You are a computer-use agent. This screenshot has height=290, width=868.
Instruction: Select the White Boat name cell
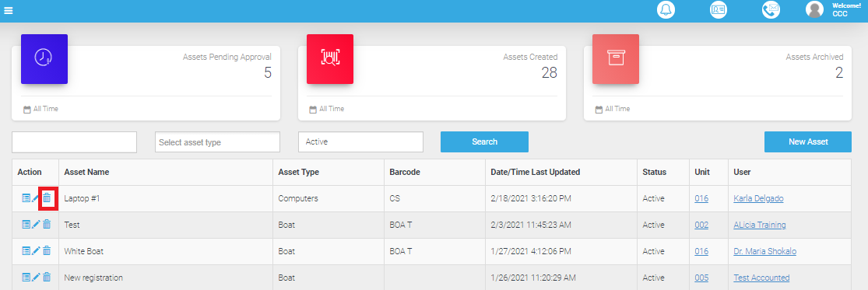(166, 251)
